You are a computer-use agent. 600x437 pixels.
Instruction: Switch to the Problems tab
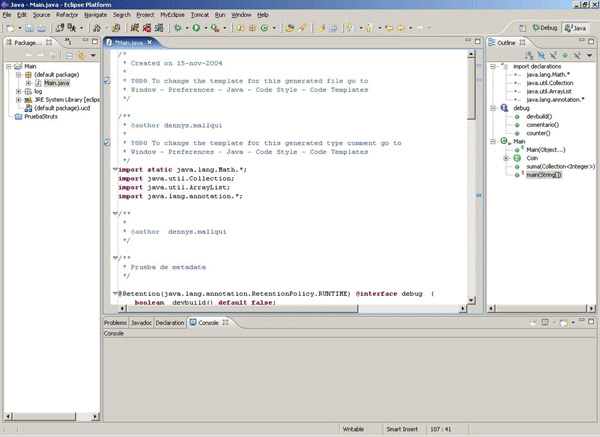pos(115,323)
